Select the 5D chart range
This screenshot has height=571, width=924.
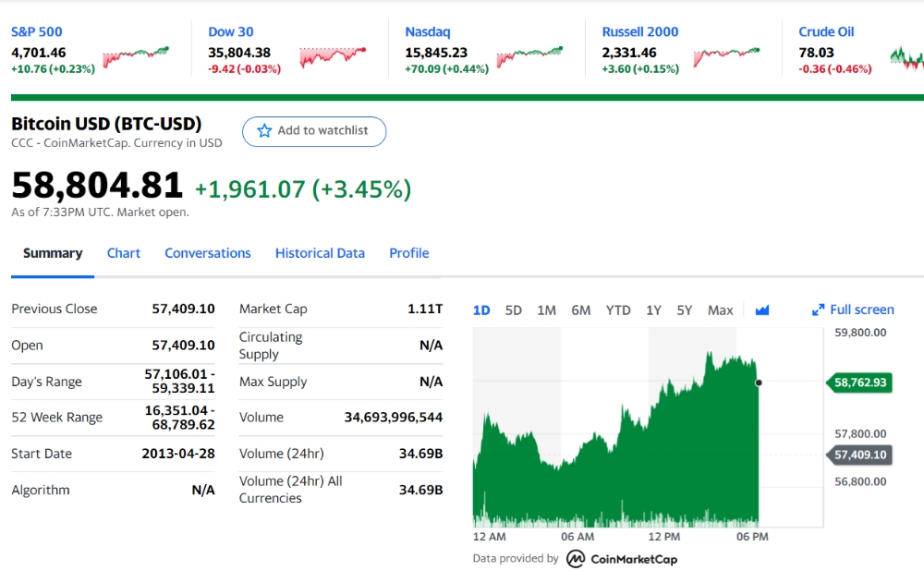pos(513,310)
